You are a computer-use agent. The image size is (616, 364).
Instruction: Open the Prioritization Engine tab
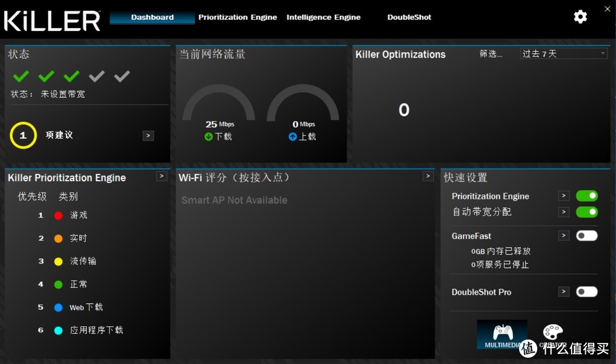(x=238, y=17)
